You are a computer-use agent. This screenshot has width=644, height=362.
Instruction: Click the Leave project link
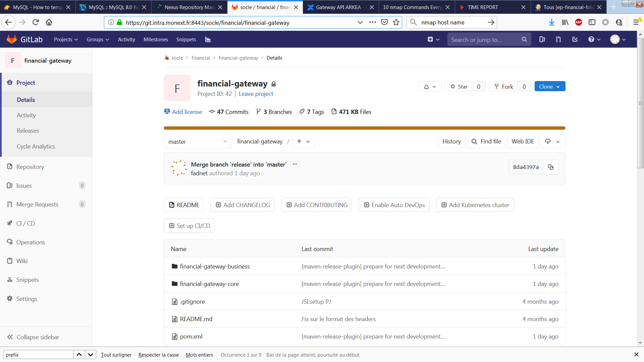pos(256,94)
